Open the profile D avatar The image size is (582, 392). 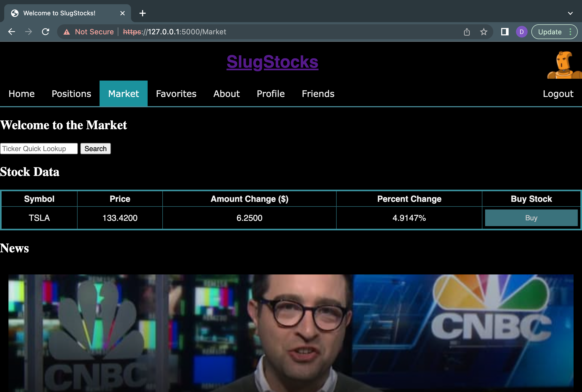(x=522, y=32)
